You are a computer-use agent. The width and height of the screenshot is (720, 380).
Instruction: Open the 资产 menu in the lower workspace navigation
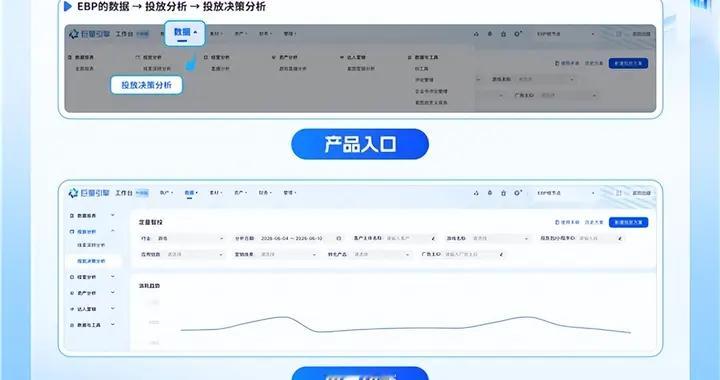point(240,193)
